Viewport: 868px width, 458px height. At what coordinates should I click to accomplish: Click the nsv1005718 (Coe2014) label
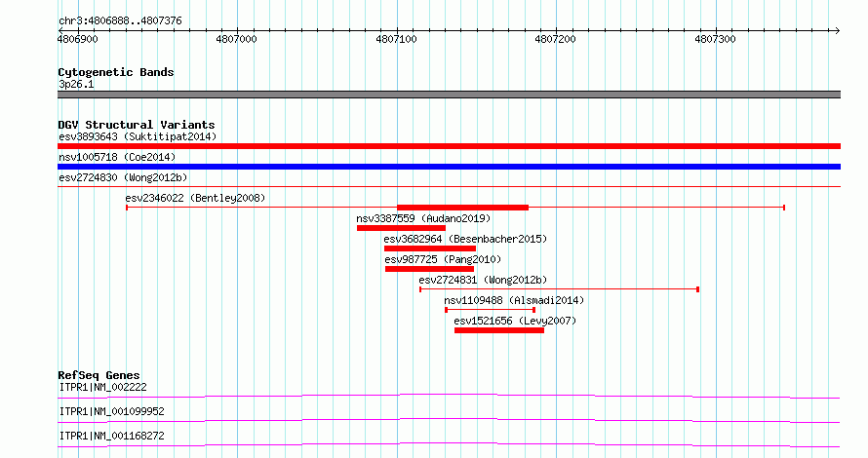tap(117, 157)
